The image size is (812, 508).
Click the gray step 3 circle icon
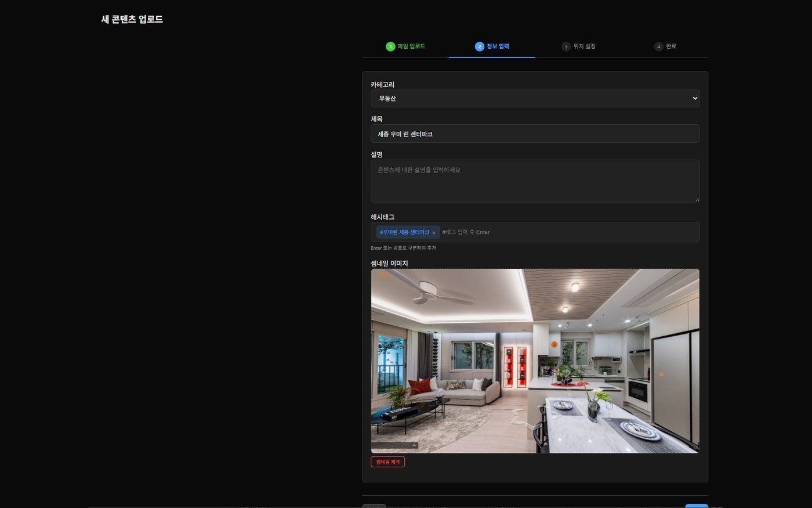point(566,46)
